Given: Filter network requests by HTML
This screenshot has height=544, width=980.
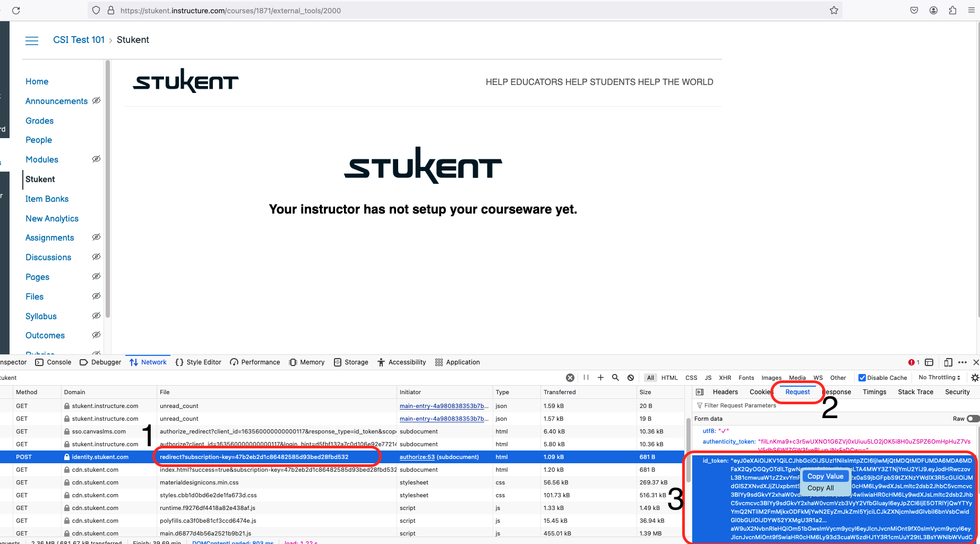Looking at the screenshot, I should pos(669,378).
